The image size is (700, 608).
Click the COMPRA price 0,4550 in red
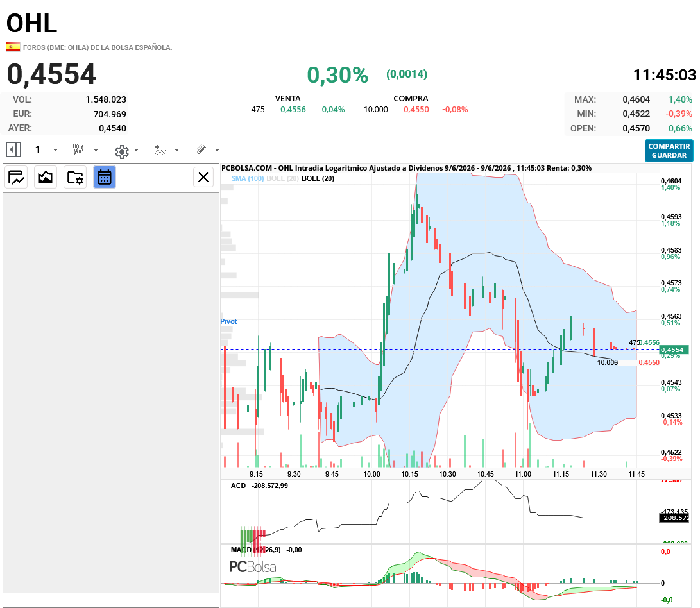[416, 110]
